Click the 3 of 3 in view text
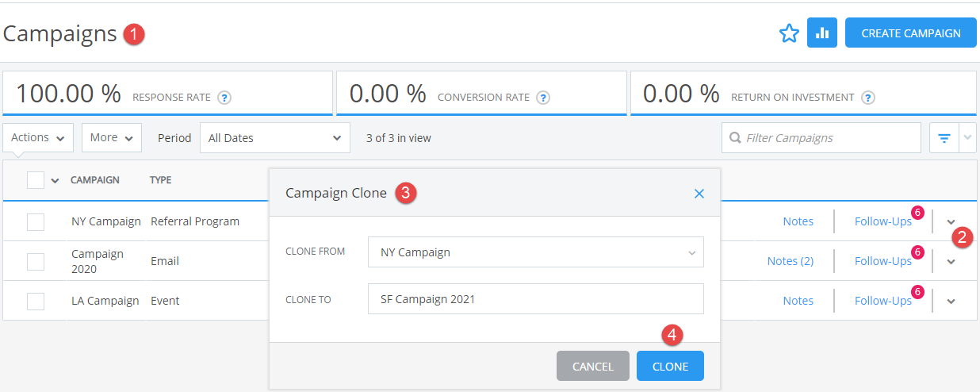 399,138
